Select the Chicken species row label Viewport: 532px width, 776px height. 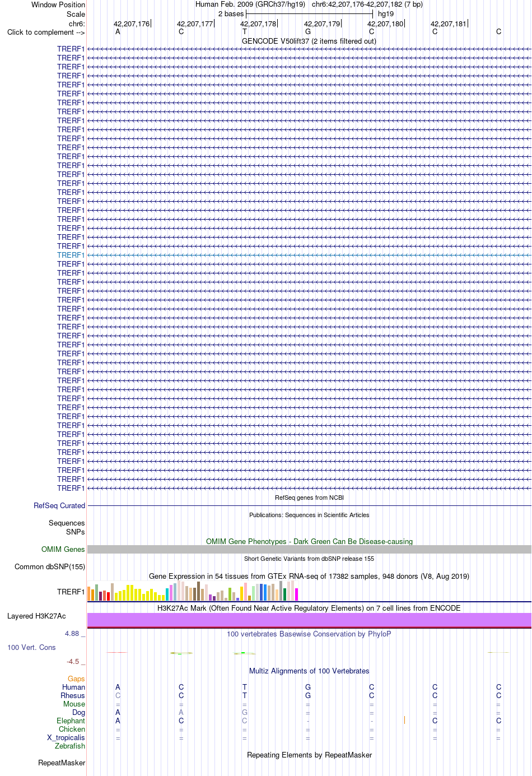pyautogui.click(x=72, y=729)
